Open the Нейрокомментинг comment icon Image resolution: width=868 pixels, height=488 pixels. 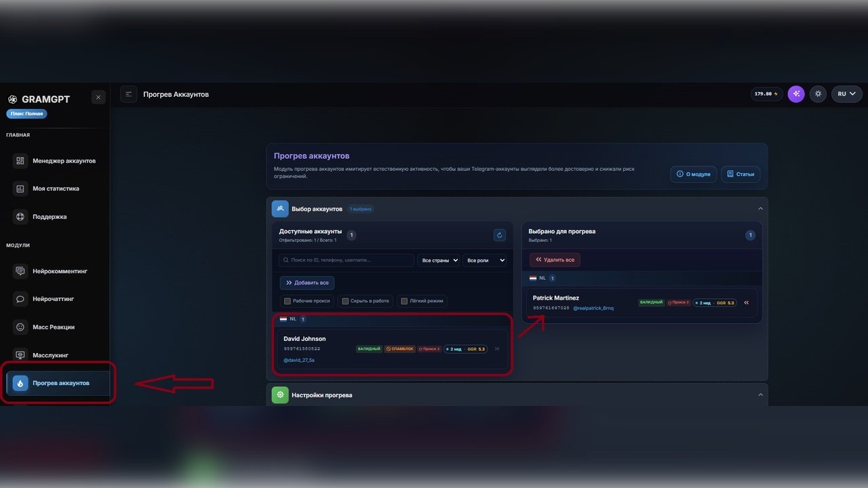(20, 271)
